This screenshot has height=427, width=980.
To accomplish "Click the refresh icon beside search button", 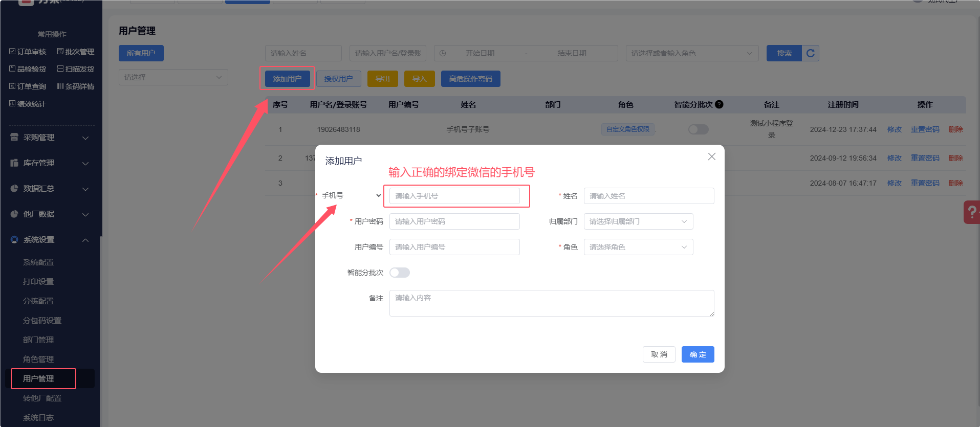I will (810, 53).
